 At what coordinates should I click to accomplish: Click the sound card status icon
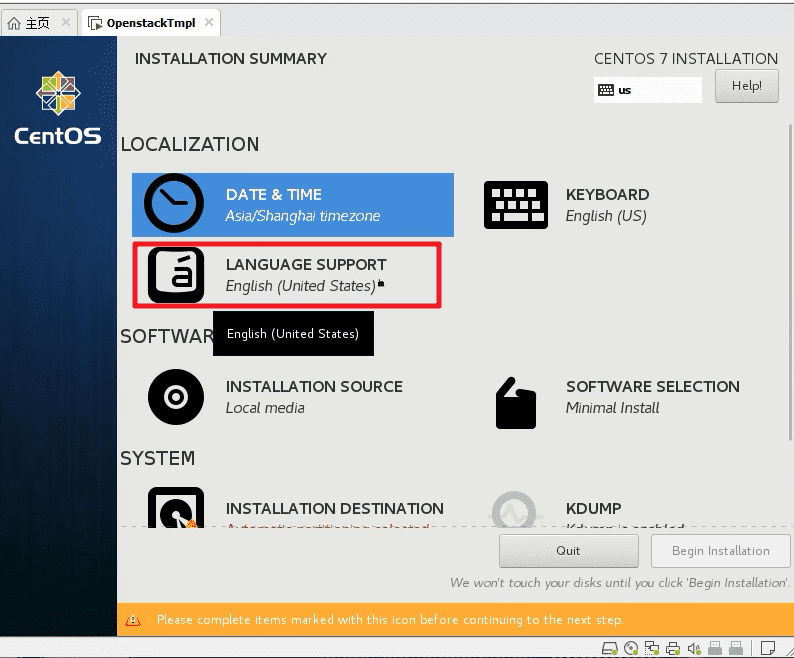(x=694, y=648)
